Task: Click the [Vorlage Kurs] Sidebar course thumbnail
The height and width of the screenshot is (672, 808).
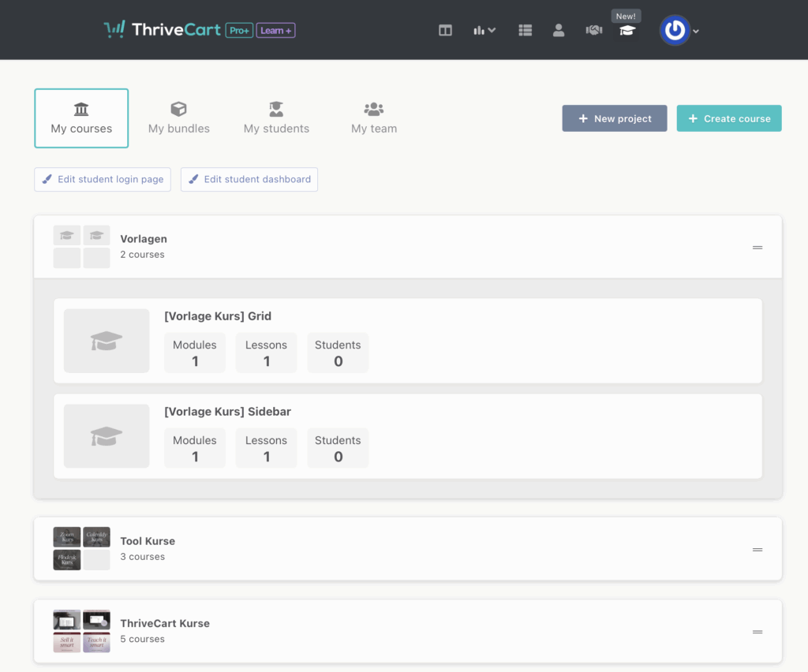Action: point(107,436)
